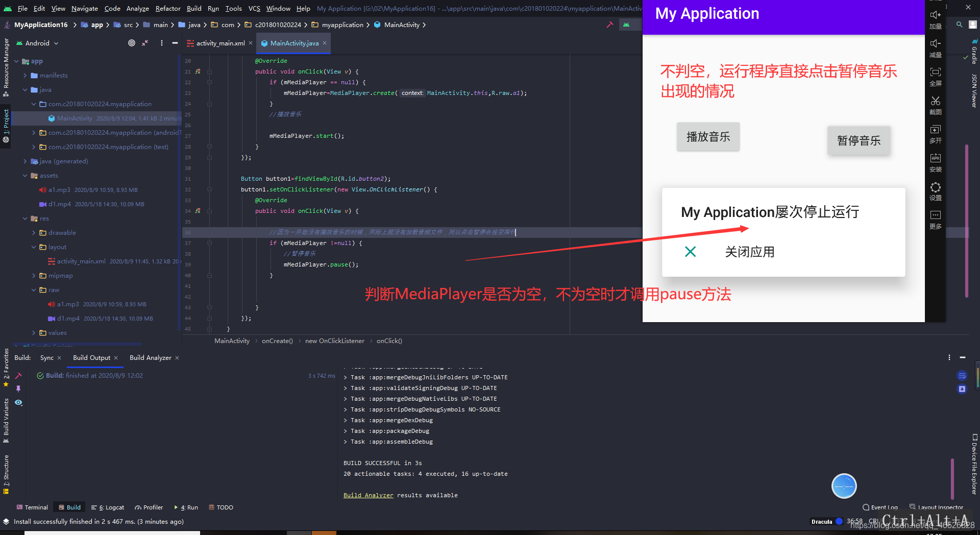Open the File menu
This screenshot has width=980, height=535.
(x=22, y=8)
